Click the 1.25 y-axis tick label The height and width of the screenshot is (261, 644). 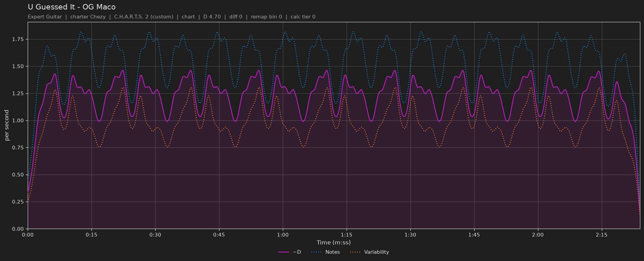[18, 93]
